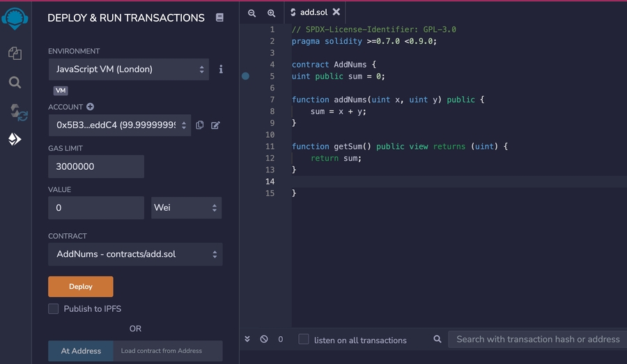Viewport: 627px width, 364px height.
Task: Zoom in the editor font
Action: tap(272, 13)
